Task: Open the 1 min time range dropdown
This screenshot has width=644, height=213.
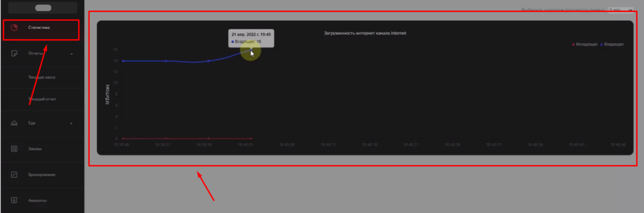Action: click(x=620, y=10)
